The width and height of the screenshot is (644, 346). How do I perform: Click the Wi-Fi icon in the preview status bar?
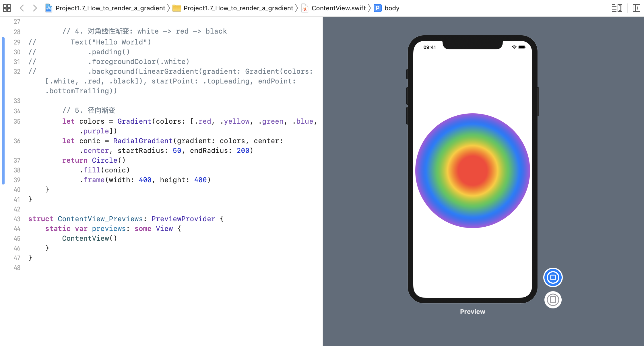514,47
